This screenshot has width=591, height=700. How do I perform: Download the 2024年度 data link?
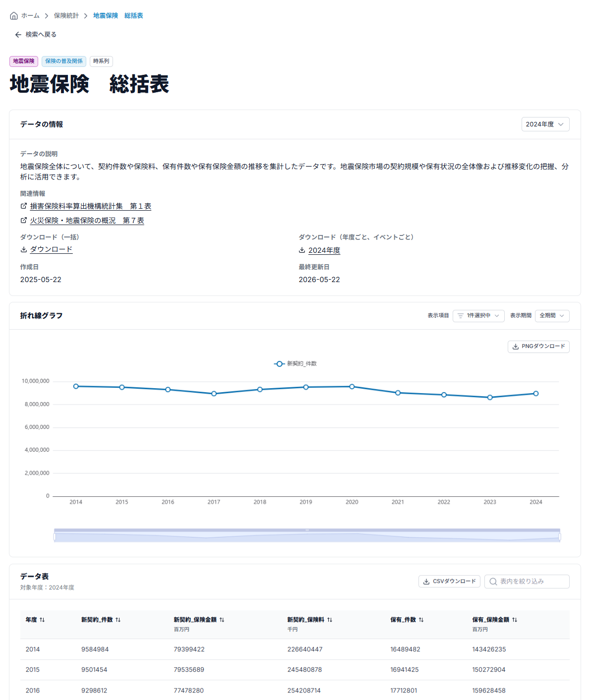tap(324, 250)
